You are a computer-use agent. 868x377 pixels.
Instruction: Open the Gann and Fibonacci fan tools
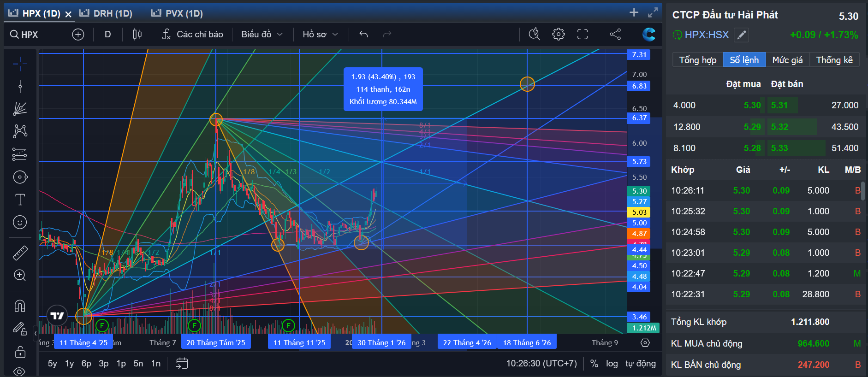point(20,109)
